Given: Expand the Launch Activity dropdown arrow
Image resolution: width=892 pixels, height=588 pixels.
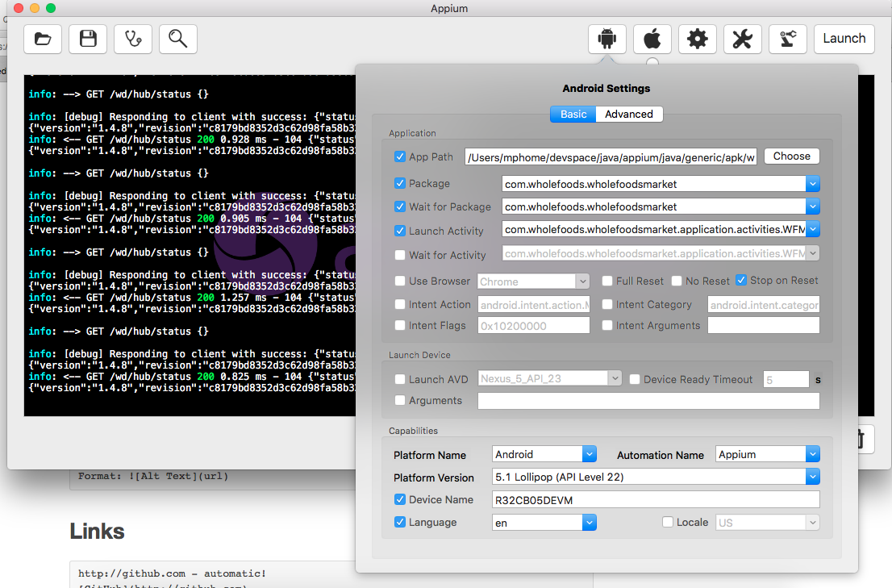Looking at the screenshot, I should point(812,229).
